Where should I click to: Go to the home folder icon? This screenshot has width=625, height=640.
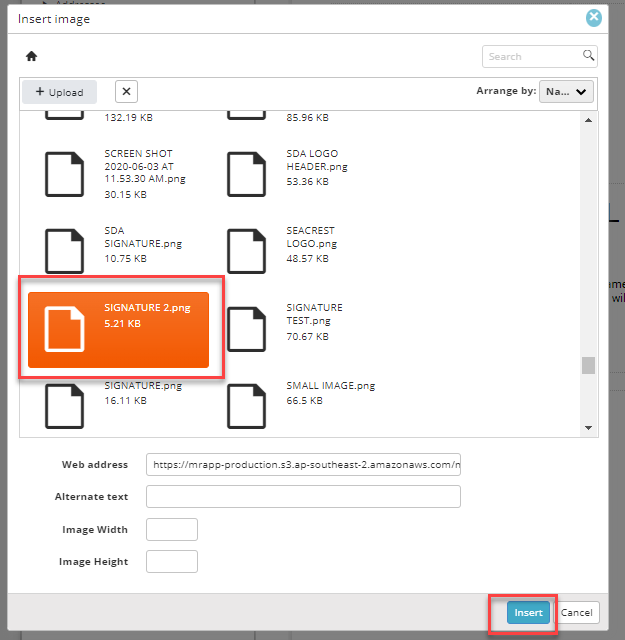pyautogui.click(x=31, y=56)
